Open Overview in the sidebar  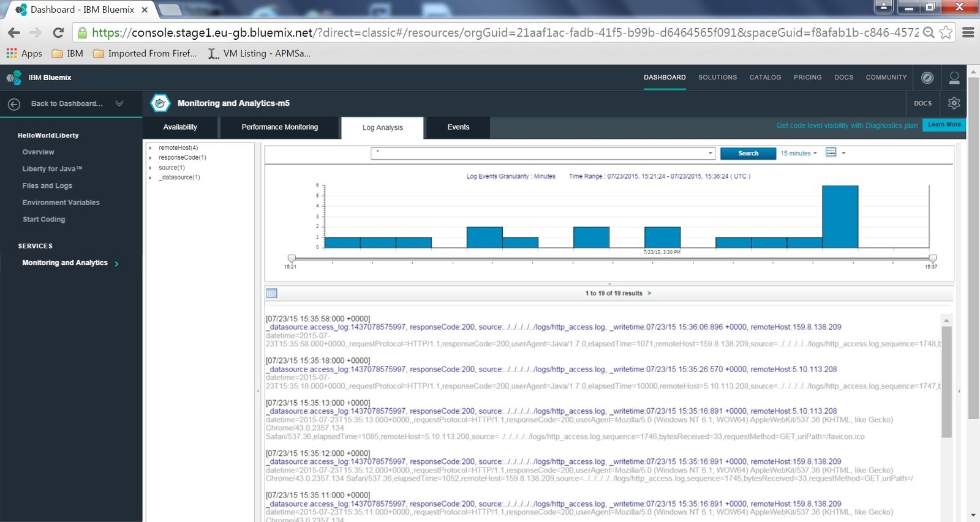tap(39, 152)
